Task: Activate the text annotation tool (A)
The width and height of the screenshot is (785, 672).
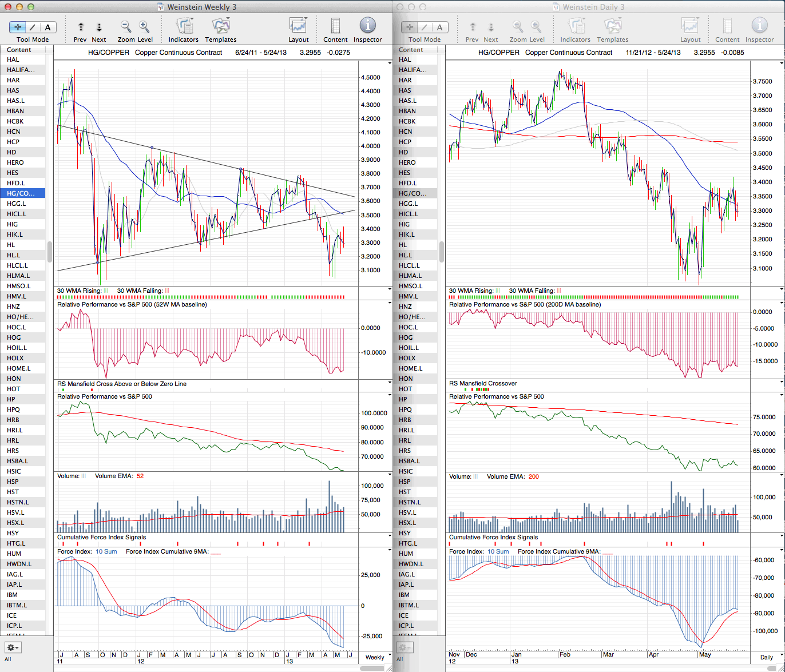Action: point(47,27)
